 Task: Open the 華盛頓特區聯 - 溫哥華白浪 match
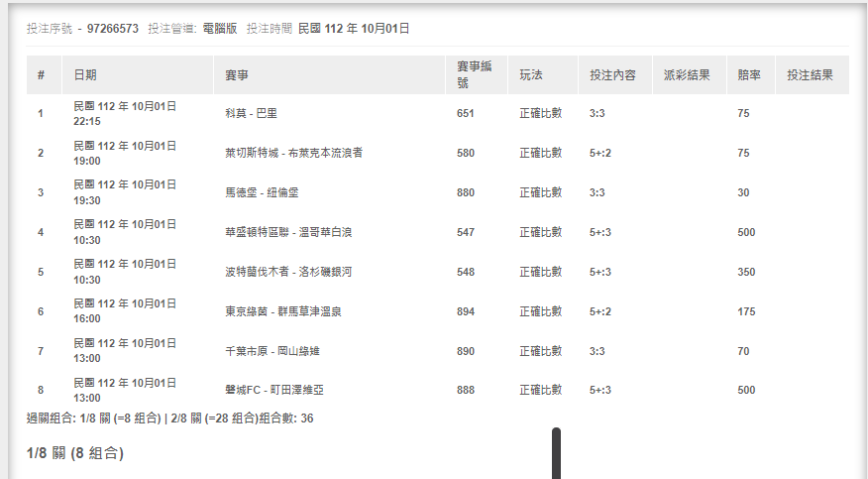click(x=288, y=232)
